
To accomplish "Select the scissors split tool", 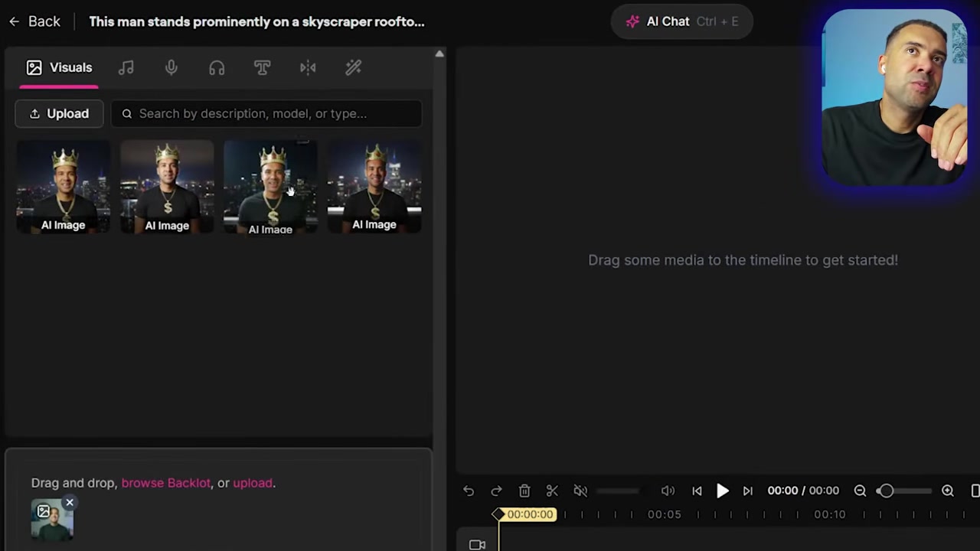I will 552,491.
